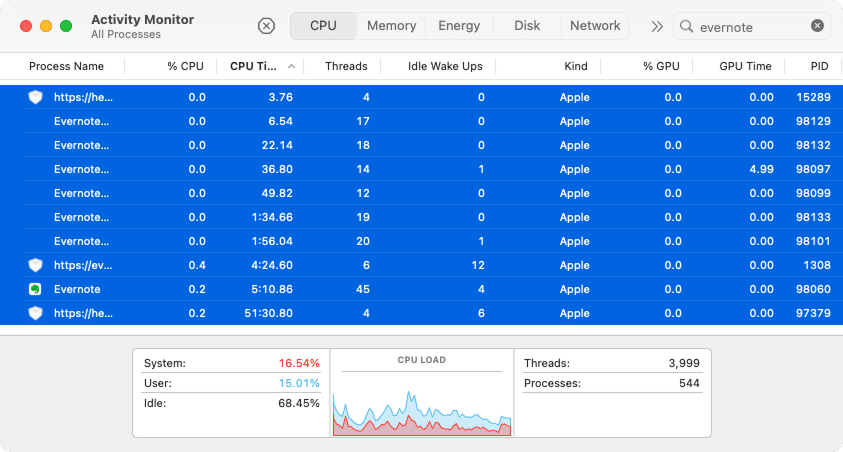Select the Evernote row with GPU time 4.99
Viewport: 843px width, 452px height.
click(422, 169)
